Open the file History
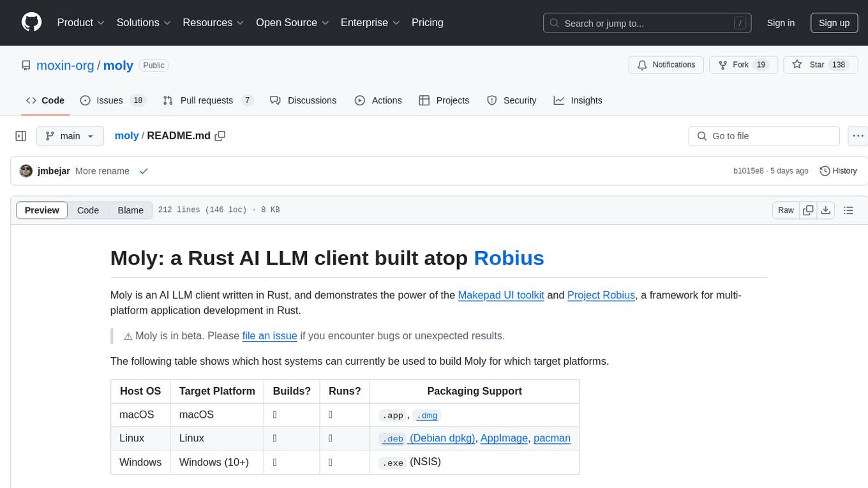Viewport: 868px width, 488px height. point(838,171)
